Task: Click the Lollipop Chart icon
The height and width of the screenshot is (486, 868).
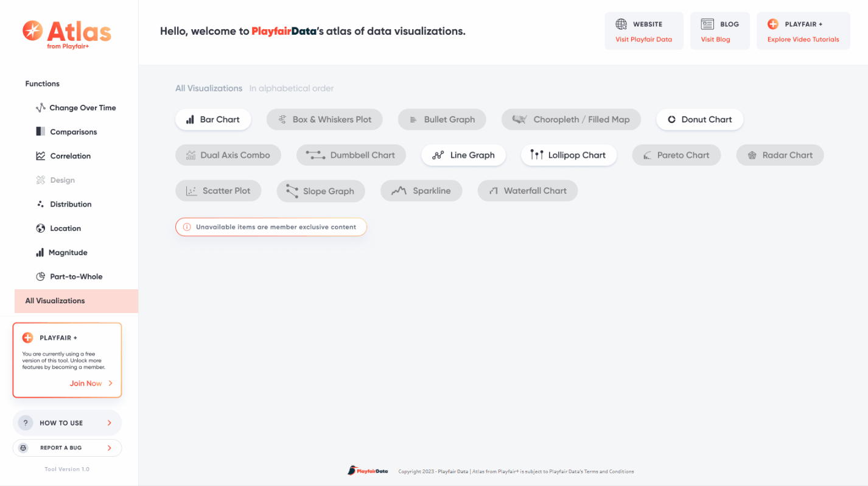Action: tap(537, 155)
